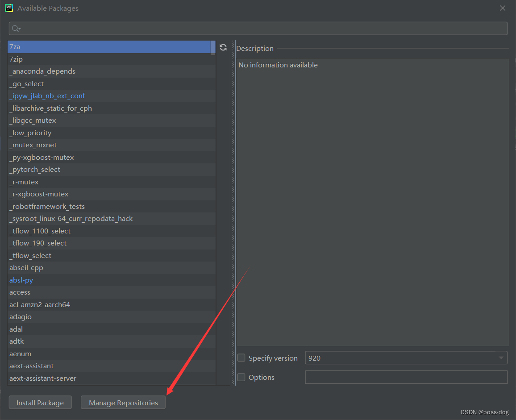Select the adagio package
Screen dimensions: 516x420
point(21,316)
